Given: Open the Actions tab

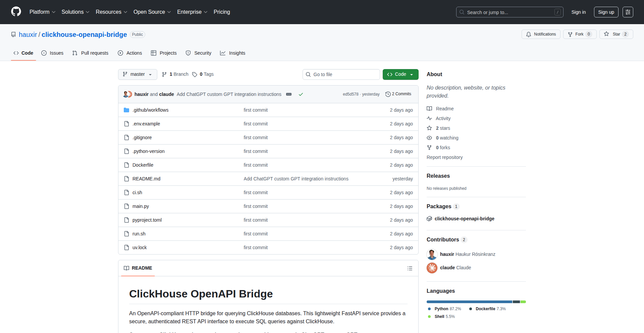Looking at the screenshot, I should click(130, 53).
